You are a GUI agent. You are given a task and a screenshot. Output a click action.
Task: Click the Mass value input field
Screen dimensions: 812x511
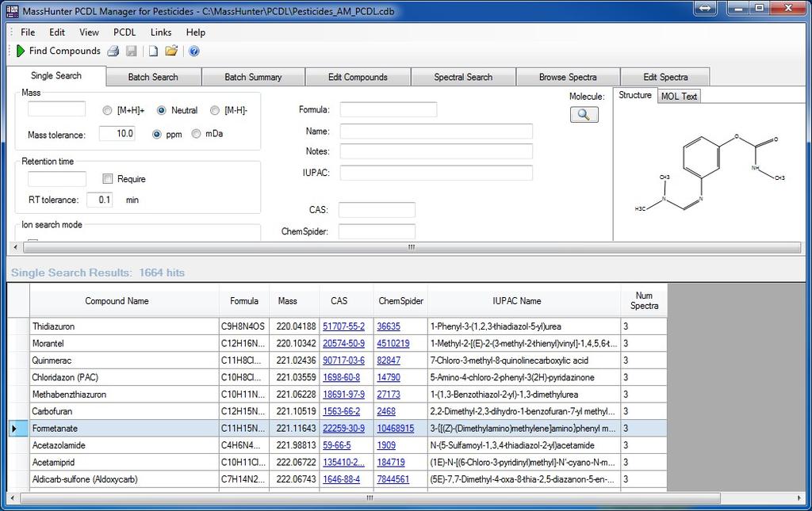coord(56,109)
